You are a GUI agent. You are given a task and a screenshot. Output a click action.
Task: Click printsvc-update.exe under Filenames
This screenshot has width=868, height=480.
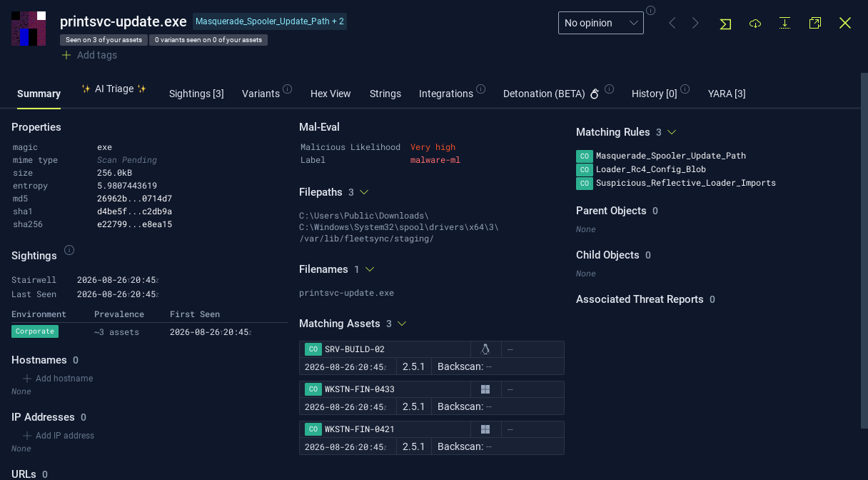pyautogui.click(x=346, y=293)
